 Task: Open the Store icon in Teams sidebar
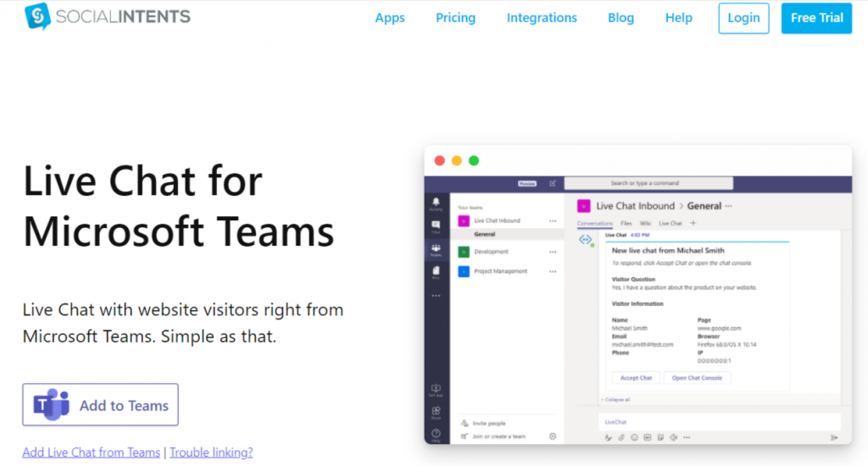(436, 413)
